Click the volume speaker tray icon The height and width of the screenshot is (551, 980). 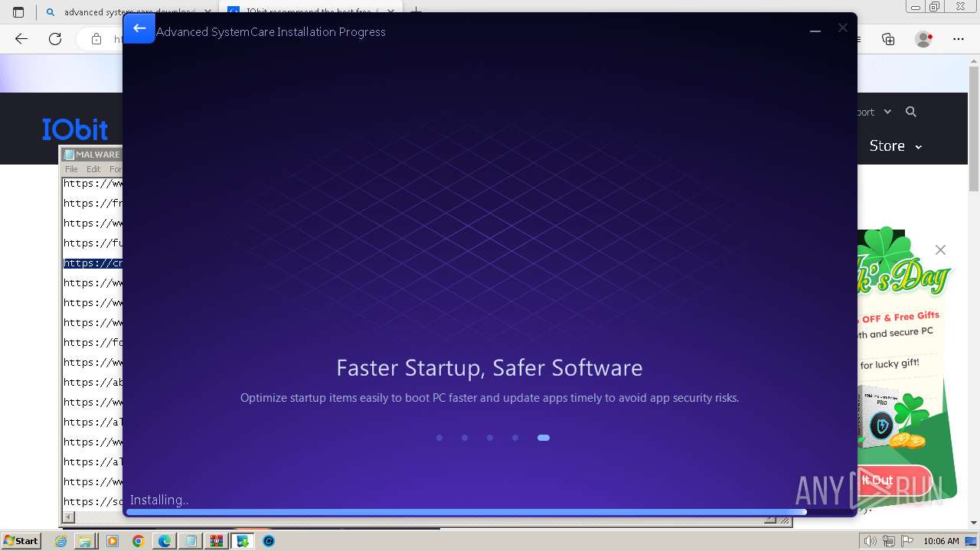tap(870, 541)
